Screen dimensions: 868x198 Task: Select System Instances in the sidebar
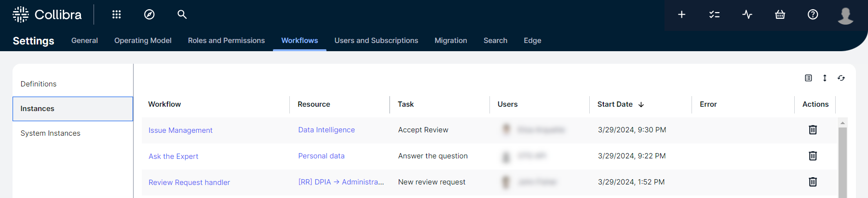(51, 133)
